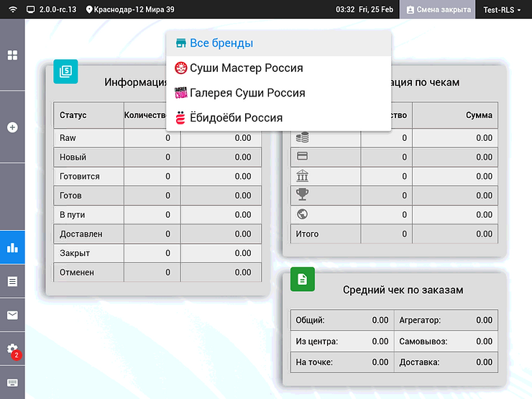Open the statistics bar chart sidebar icon

[12, 248]
